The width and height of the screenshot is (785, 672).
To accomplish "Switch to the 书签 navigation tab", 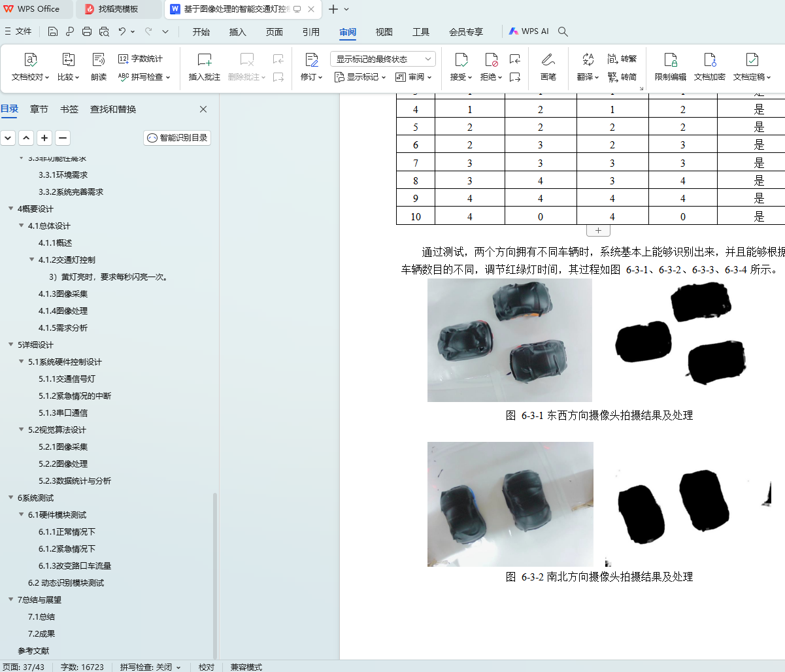I will (69, 109).
